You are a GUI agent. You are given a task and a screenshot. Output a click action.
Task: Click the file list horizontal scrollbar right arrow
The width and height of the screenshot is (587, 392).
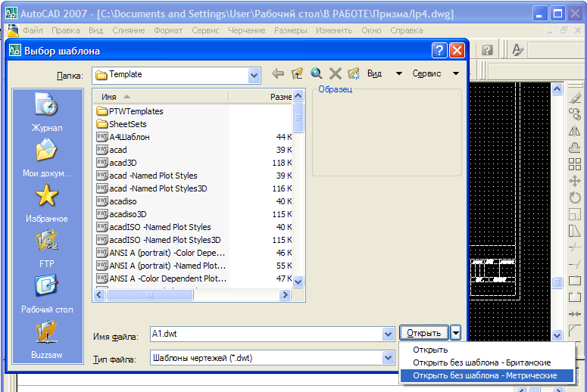point(285,294)
